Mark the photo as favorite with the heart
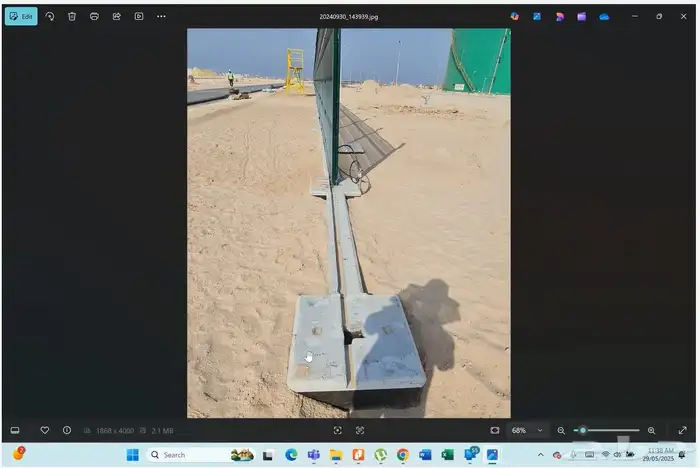Screen dimensions: 700x468 (45, 430)
